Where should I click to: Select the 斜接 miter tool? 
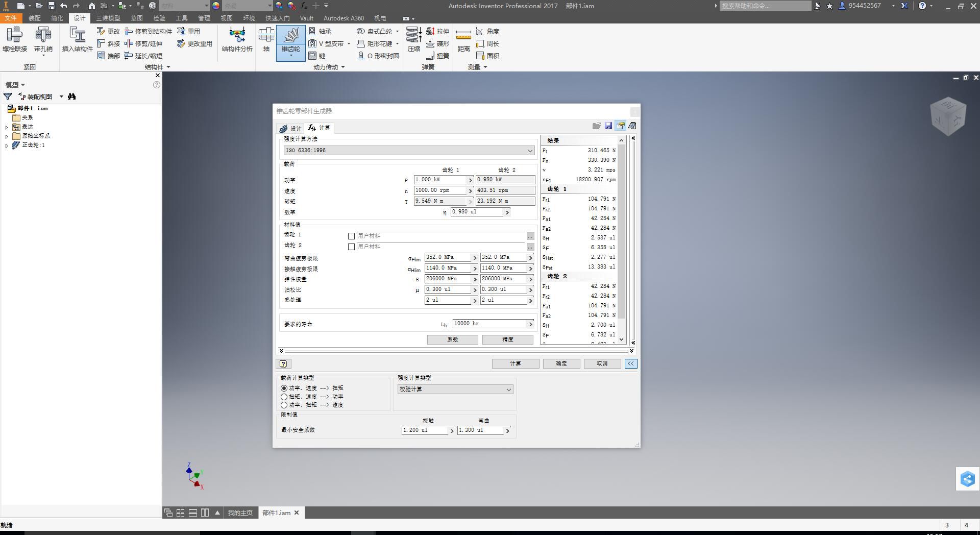point(108,43)
